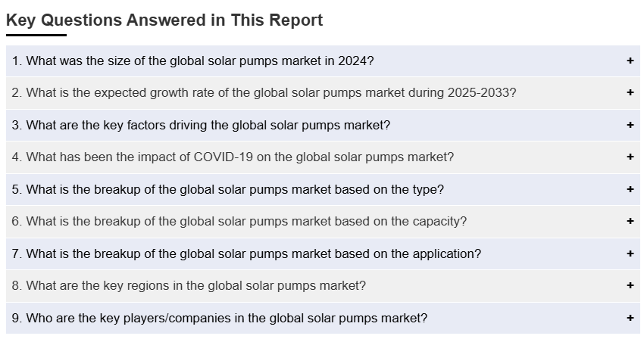Open question 7 on breakup by application

coord(246,253)
